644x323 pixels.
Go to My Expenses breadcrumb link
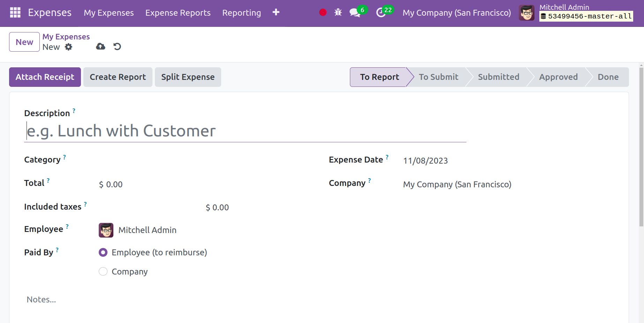click(x=66, y=37)
